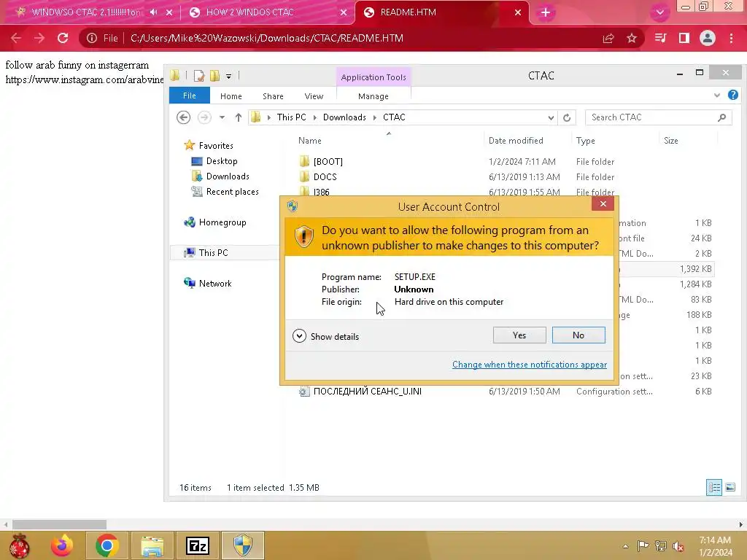Open Firefox from the taskbar

pos(62,545)
